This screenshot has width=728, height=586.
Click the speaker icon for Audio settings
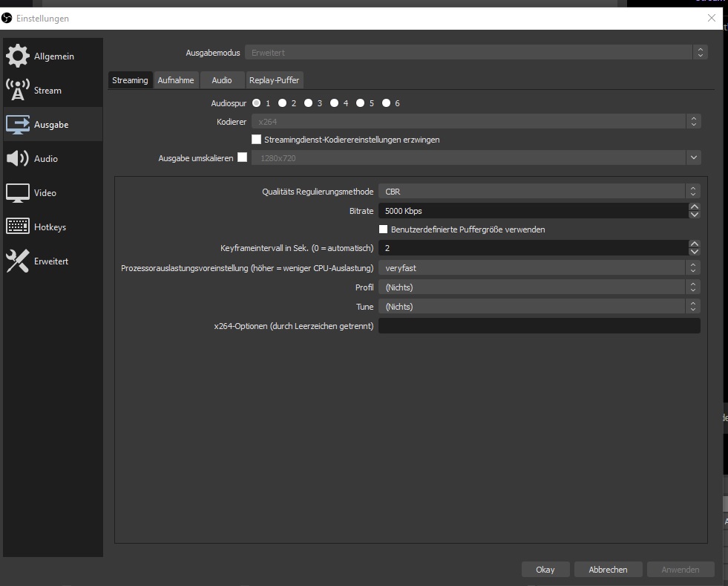[x=18, y=159]
